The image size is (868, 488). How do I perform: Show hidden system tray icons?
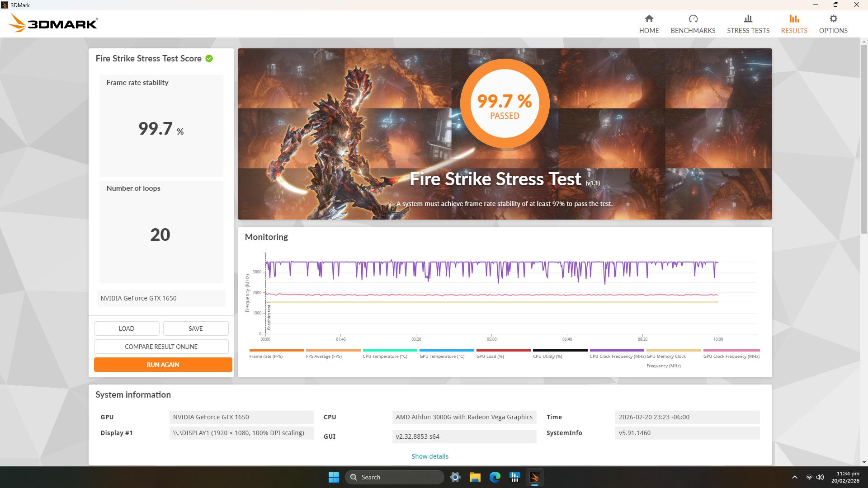click(x=794, y=477)
